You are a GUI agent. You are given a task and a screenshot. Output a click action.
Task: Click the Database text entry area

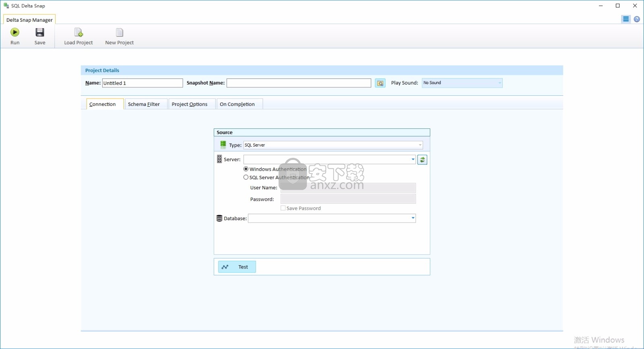tap(329, 218)
